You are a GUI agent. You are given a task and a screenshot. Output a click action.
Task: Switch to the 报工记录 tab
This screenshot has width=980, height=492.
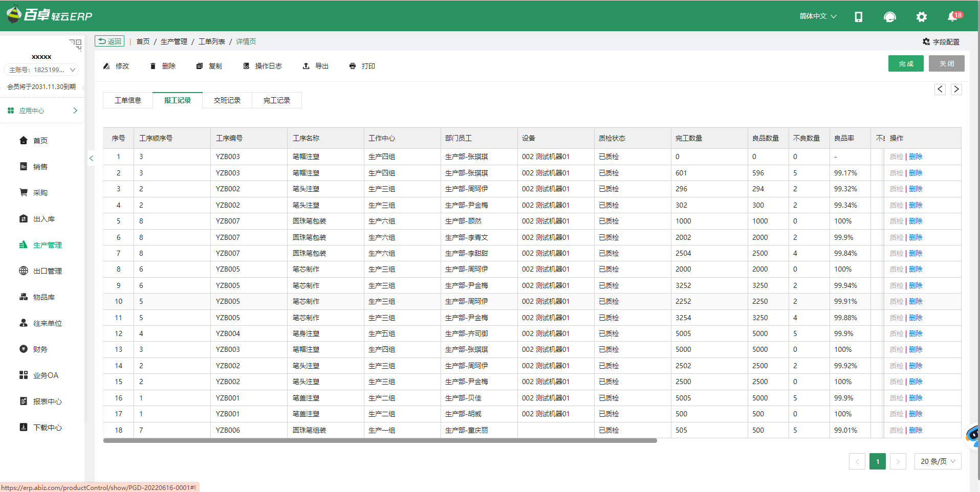(x=178, y=100)
